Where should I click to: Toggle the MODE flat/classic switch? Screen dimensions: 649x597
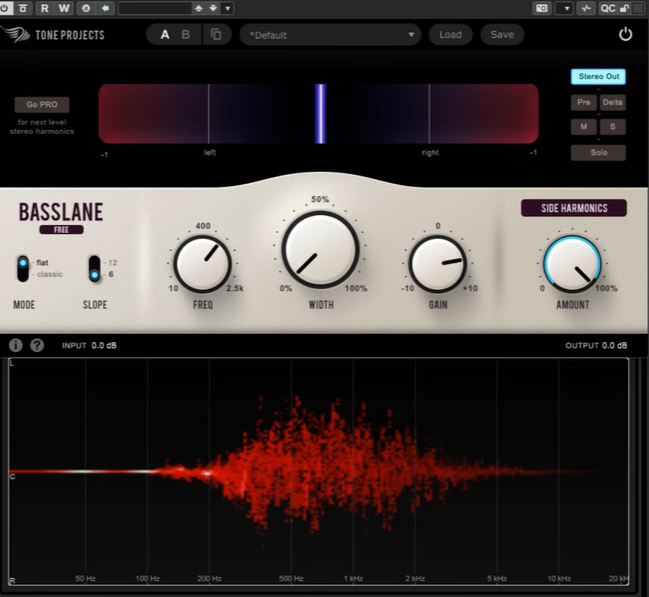click(x=23, y=268)
